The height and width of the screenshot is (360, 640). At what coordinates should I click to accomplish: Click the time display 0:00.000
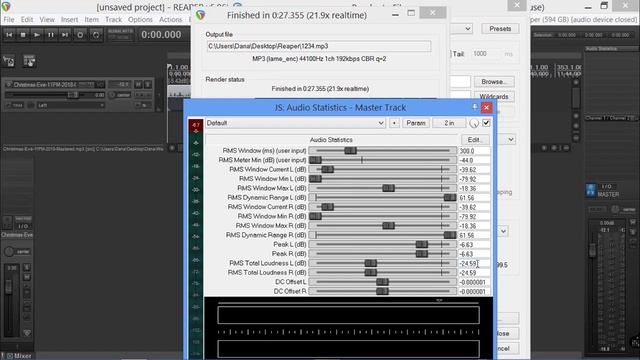(x=161, y=35)
